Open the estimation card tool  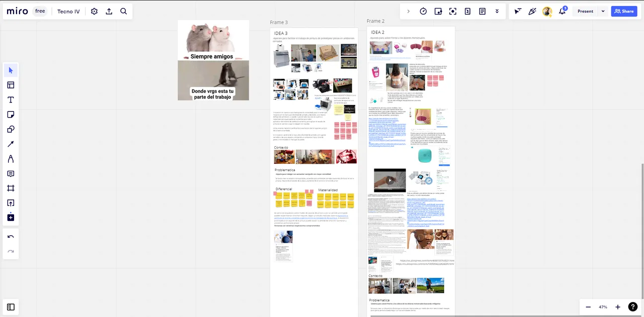pos(467,11)
